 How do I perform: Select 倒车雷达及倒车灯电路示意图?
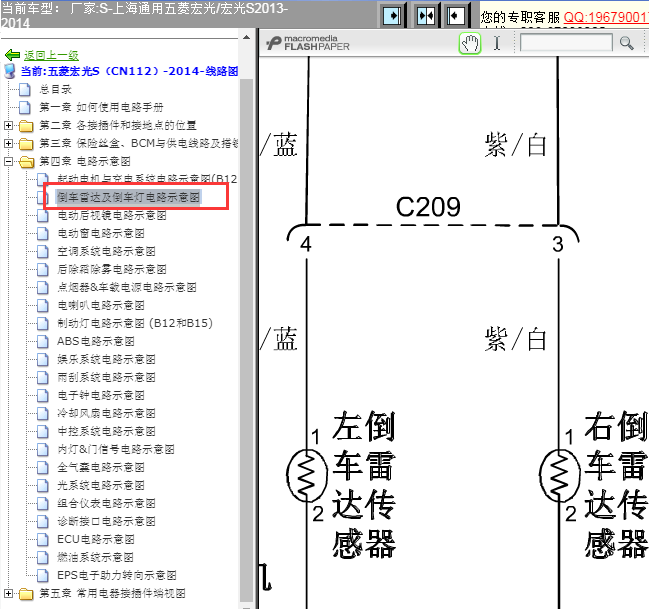tap(128, 197)
